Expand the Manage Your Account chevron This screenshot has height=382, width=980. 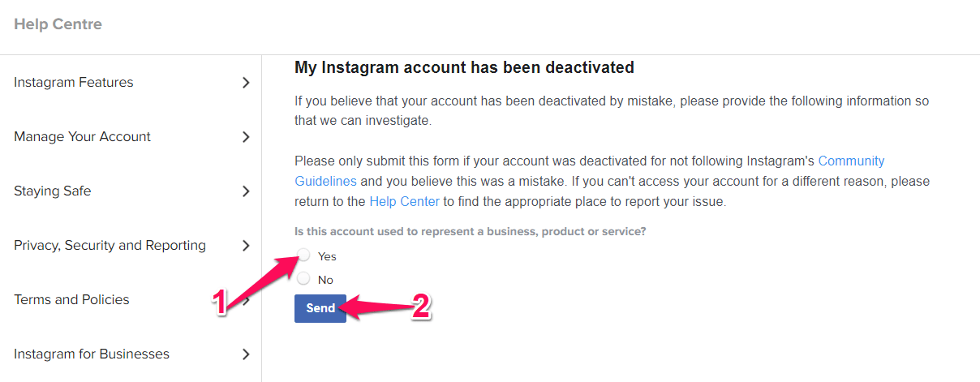tap(246, 137)
